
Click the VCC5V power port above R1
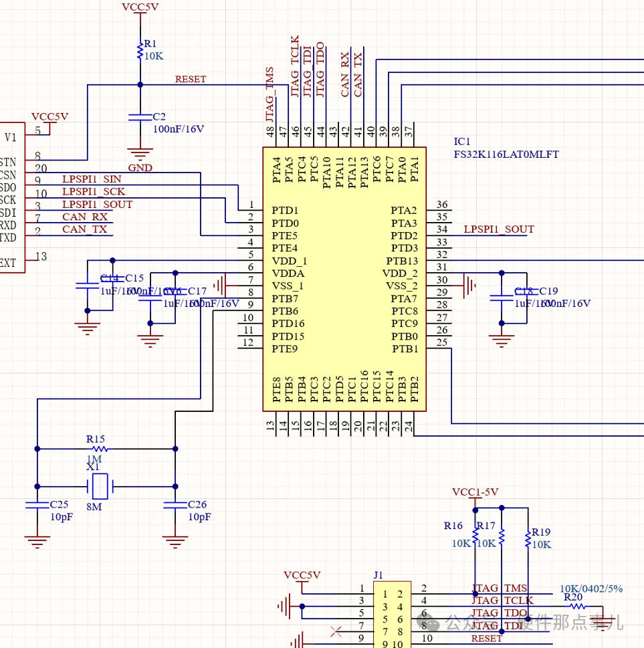pyautogui.click(x=140, y=9)
